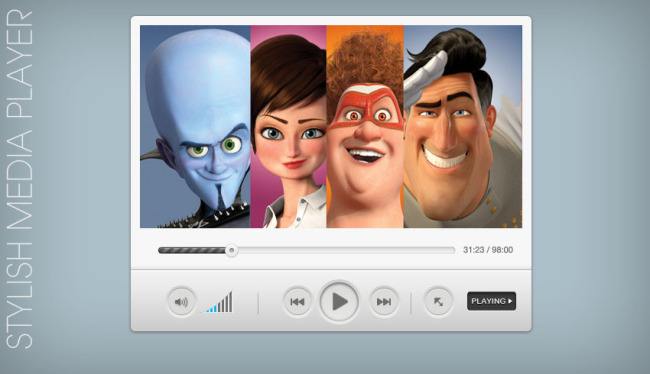Click the separator left of previous button
The image size is (650, 374).
tap(258, 303)
